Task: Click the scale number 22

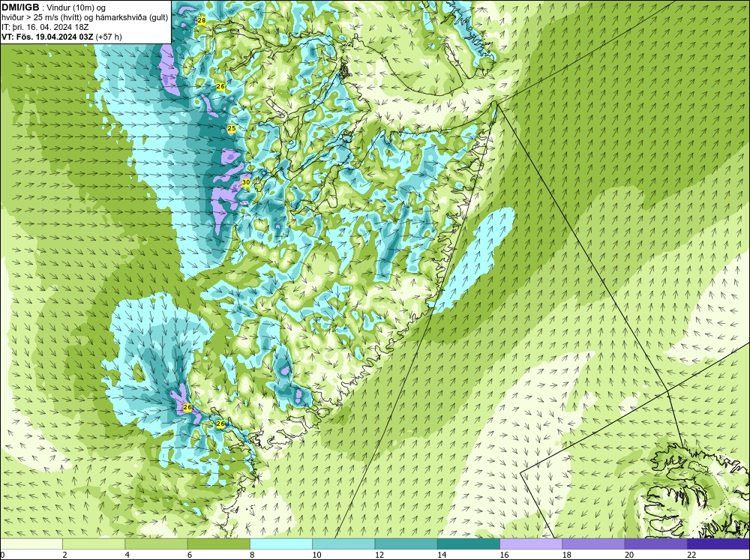Action: tap(691, 555)
